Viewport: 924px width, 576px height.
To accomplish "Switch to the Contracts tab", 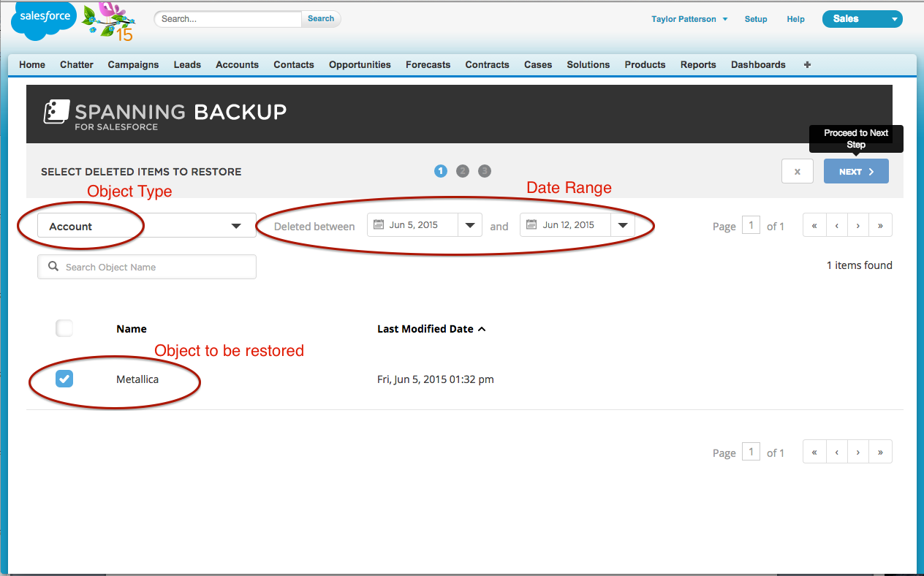I will point(487,64).
